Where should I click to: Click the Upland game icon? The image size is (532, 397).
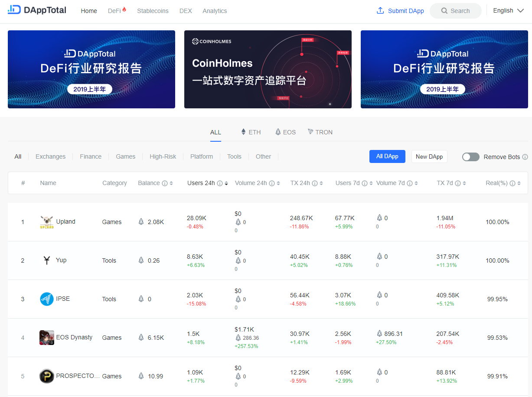click(46, 221)
